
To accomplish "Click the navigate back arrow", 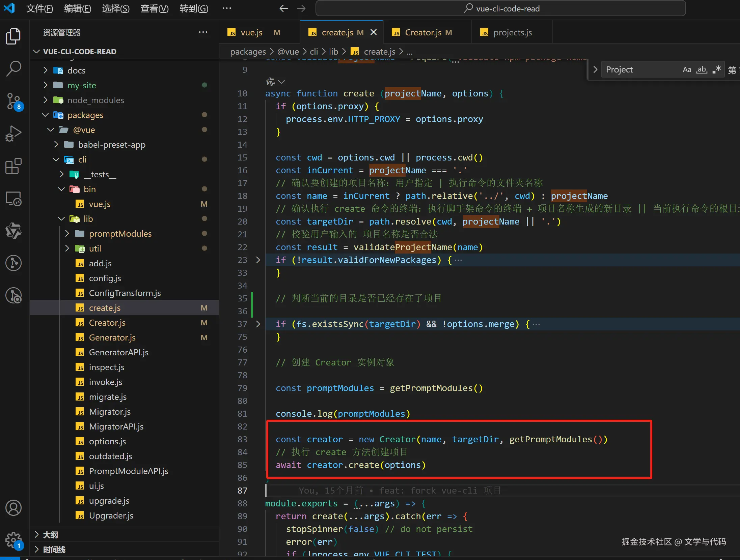I will click(x=283, y=8).
